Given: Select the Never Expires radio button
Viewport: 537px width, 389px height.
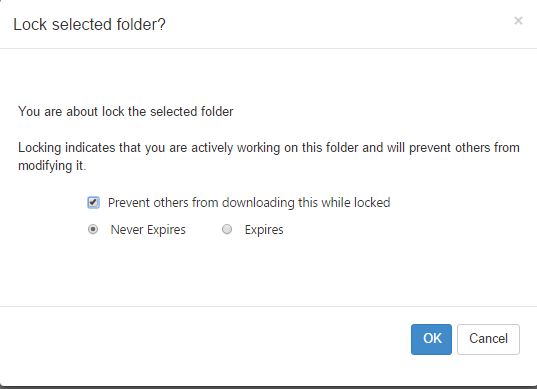Looking at the screenshot, I should click(93, 229).
